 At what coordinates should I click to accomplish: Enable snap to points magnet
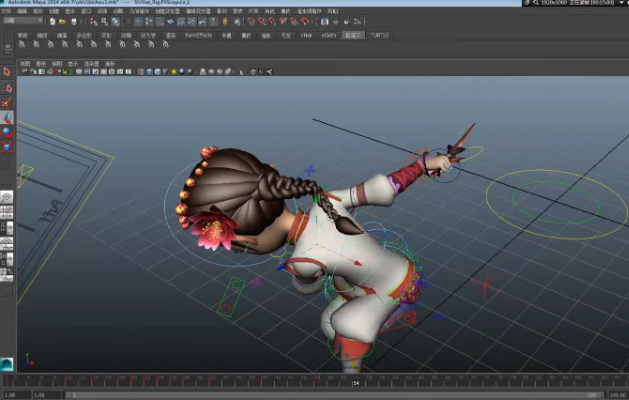point(273,22)
